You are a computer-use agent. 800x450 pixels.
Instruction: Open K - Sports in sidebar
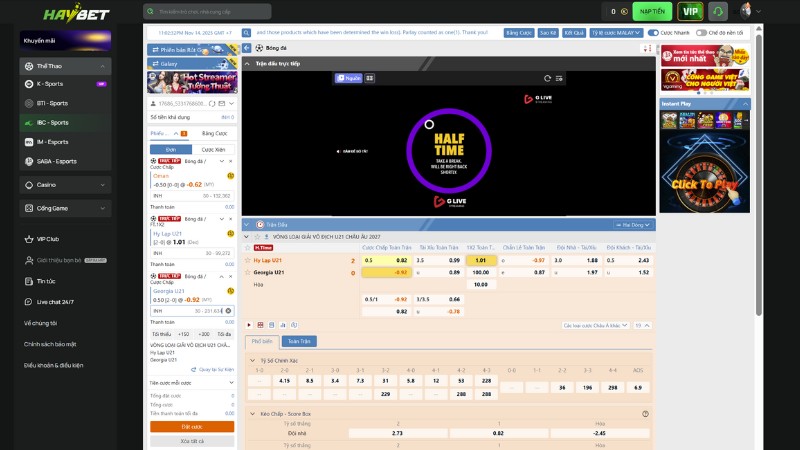[65, 84]
